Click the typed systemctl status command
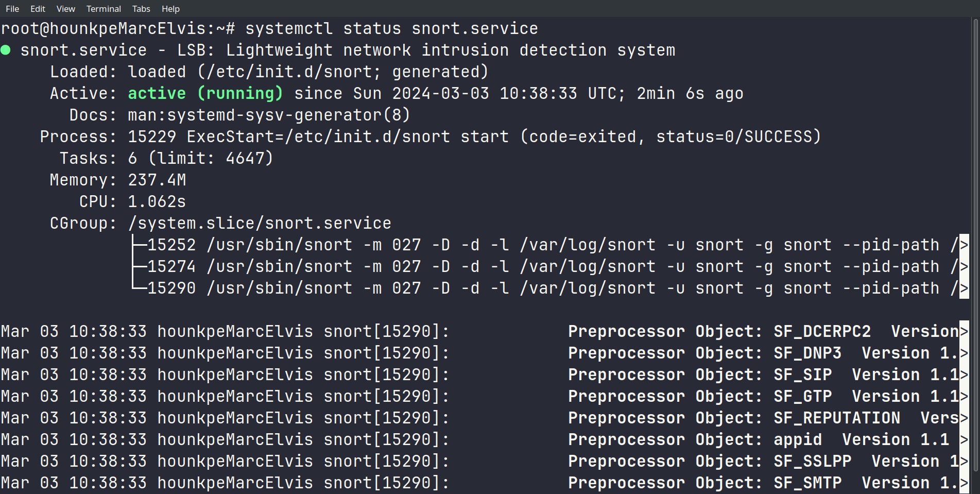This screenshot has height=494, width=980. click(x=391, y=28)
